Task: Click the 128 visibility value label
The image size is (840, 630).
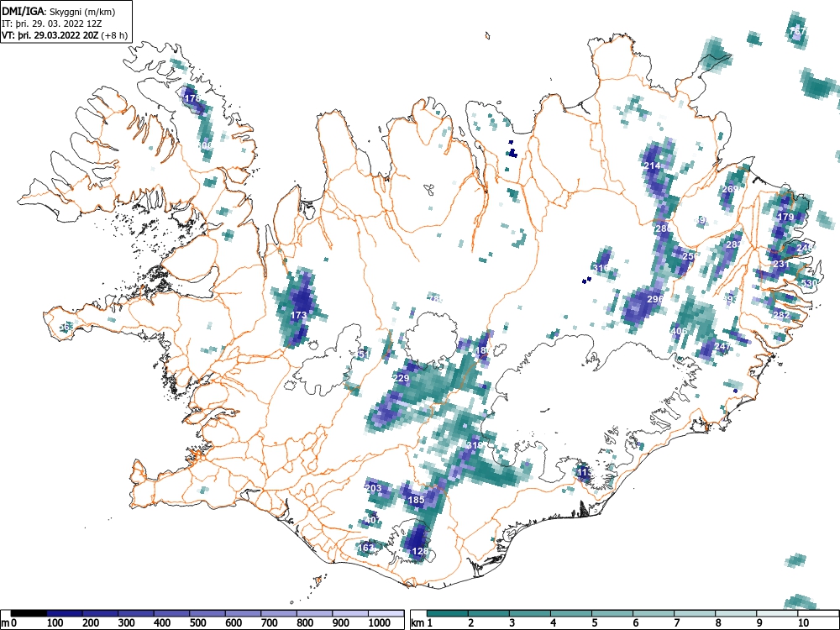Action: pyautogui.click(x=421, y=551)
